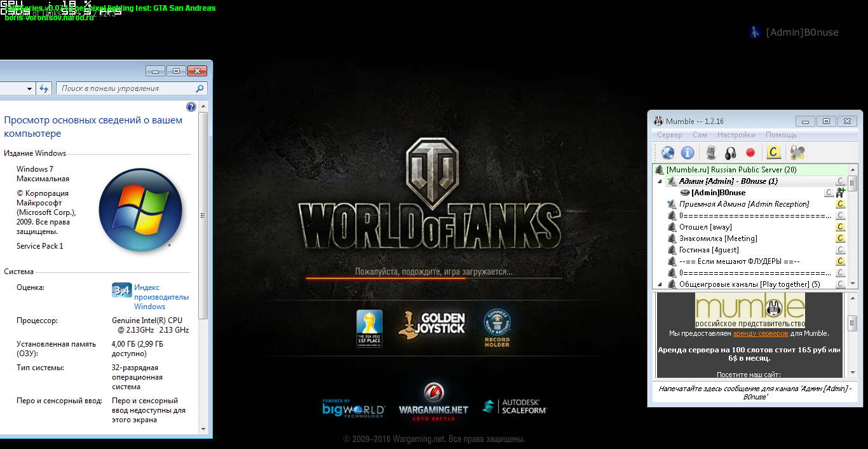Click the 'аренду серверов' link
This screenshot has width=868, height=449.
760,333
